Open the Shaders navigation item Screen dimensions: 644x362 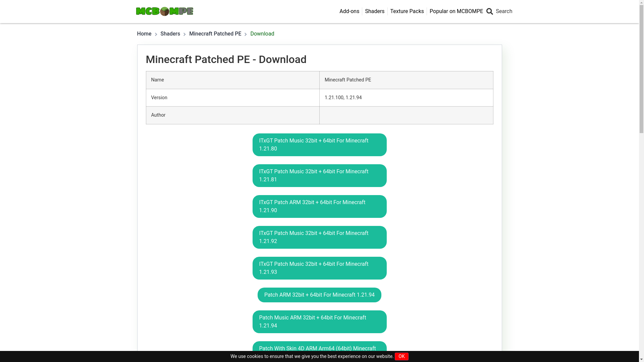tap(375, 11)
